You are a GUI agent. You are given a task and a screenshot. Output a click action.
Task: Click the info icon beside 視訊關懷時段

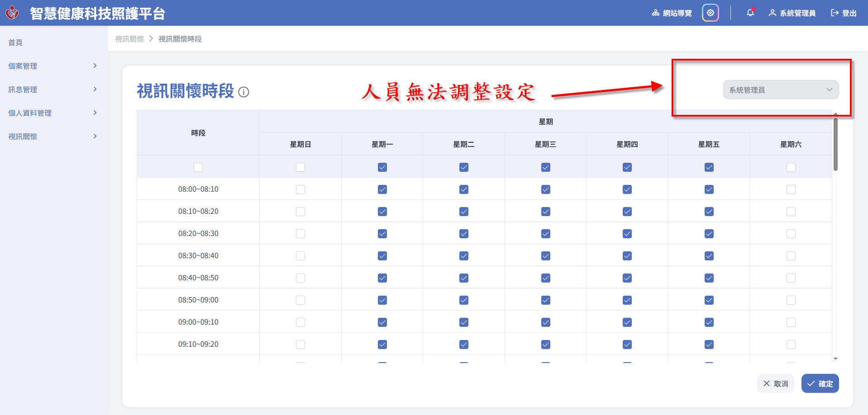pos(243,92)
